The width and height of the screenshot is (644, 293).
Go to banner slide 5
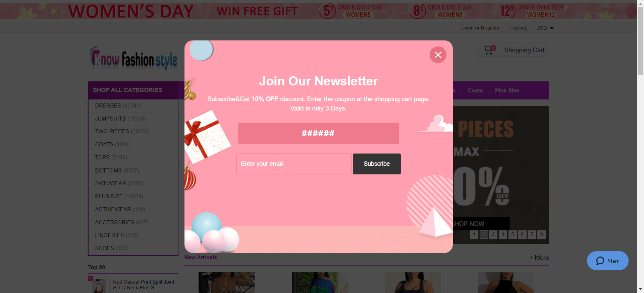click(x=512, y=234)
